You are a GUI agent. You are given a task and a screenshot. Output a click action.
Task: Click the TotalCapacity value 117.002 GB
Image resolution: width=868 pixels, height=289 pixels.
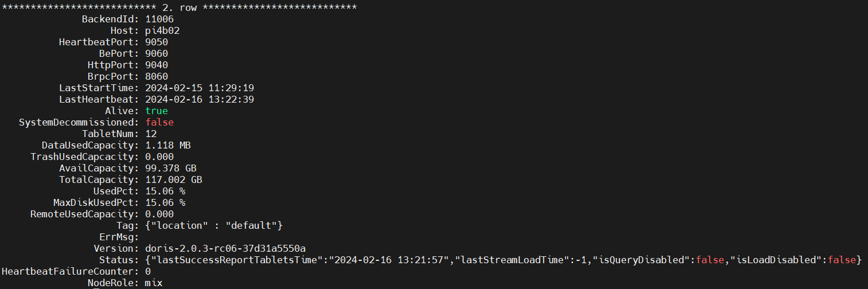tap(174, 179)
